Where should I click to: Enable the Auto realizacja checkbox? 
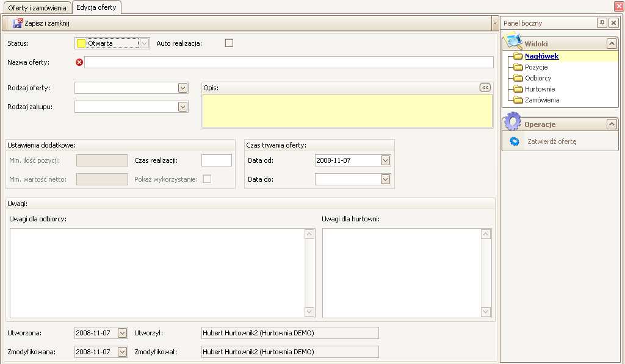(x=229, y=43)
